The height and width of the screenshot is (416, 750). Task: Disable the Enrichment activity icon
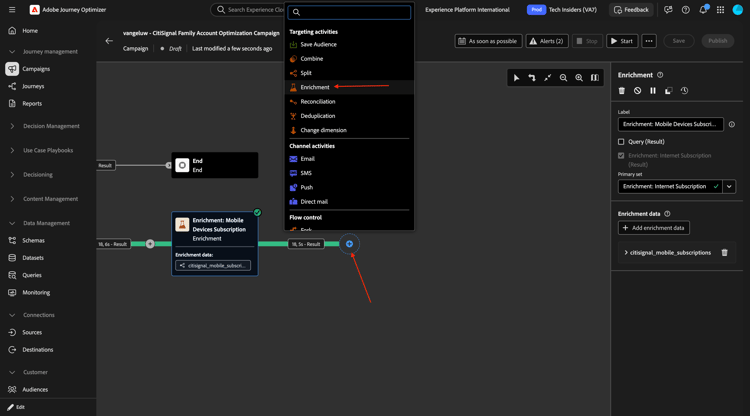pos(638,91)
